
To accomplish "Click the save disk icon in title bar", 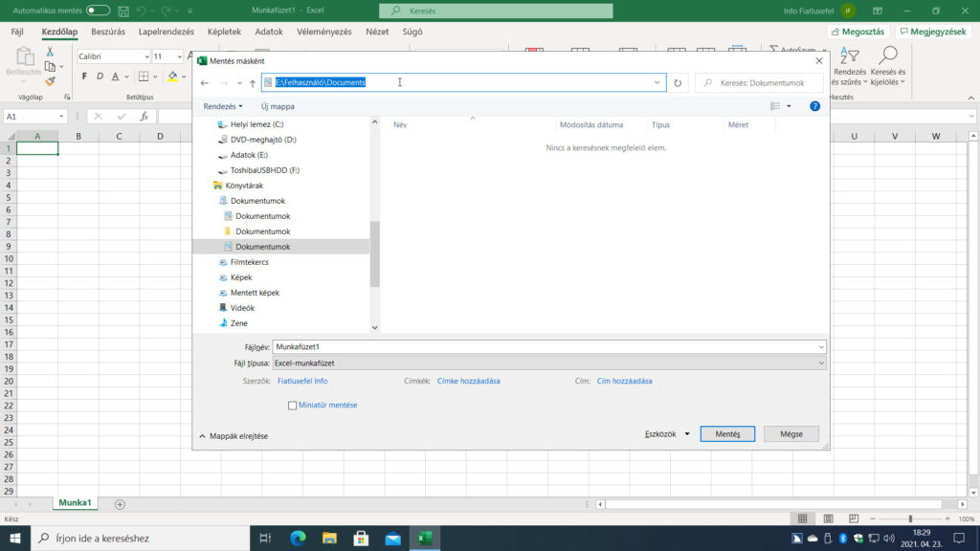I will 123,11.
